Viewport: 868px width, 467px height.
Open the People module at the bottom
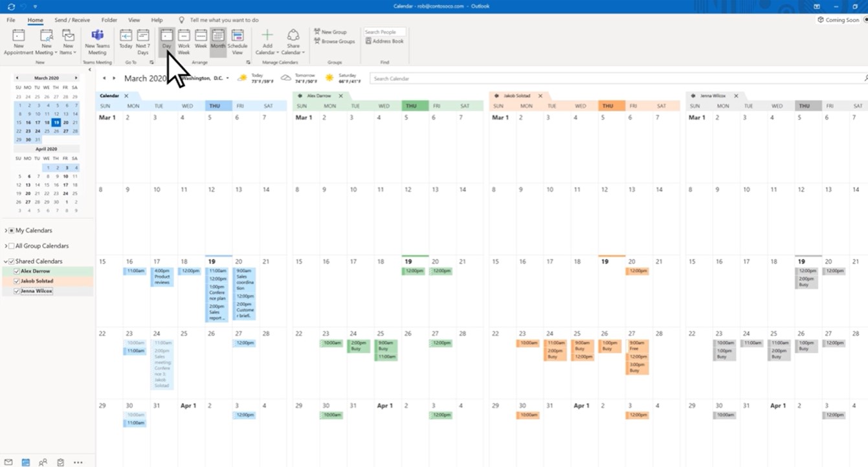click(x=43, y=462)
